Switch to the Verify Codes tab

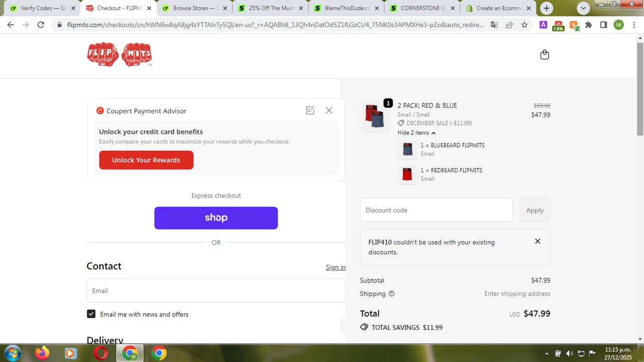pos(43,8)
